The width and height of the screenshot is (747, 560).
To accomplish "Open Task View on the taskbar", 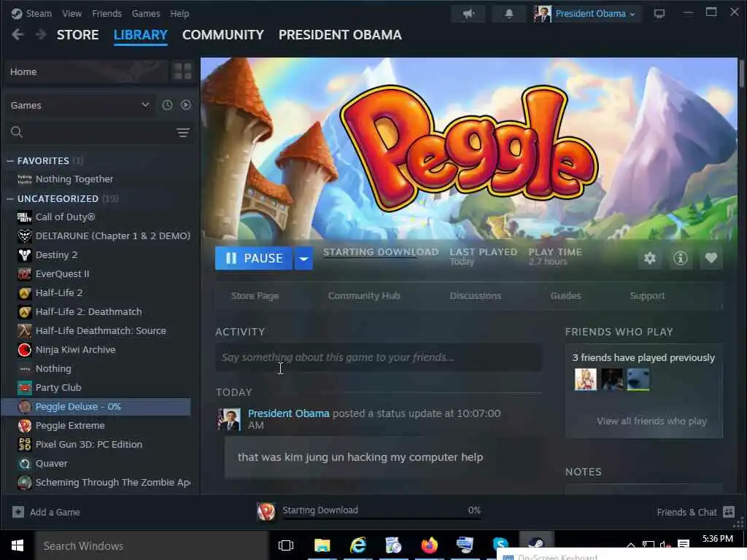I will click(286, 545).
